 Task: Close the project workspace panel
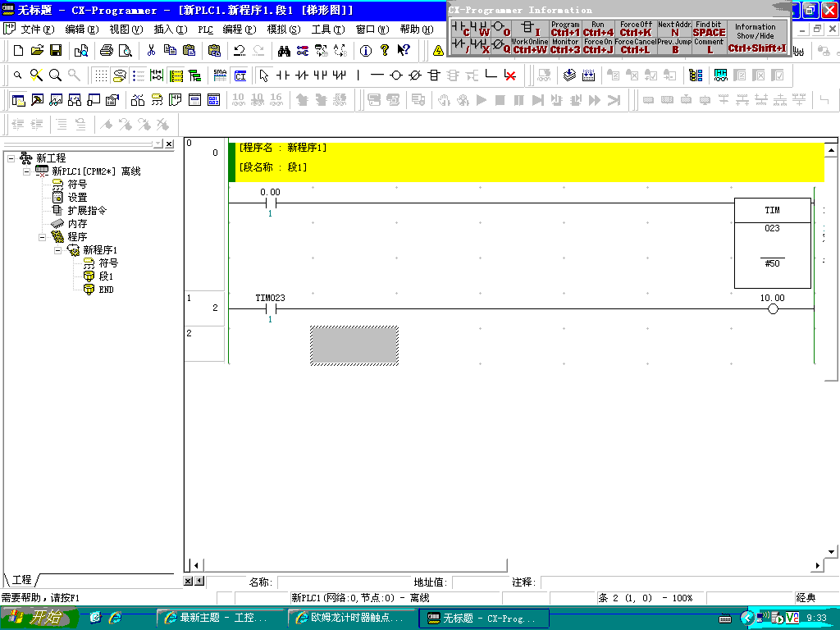click(x=169, y=144)
